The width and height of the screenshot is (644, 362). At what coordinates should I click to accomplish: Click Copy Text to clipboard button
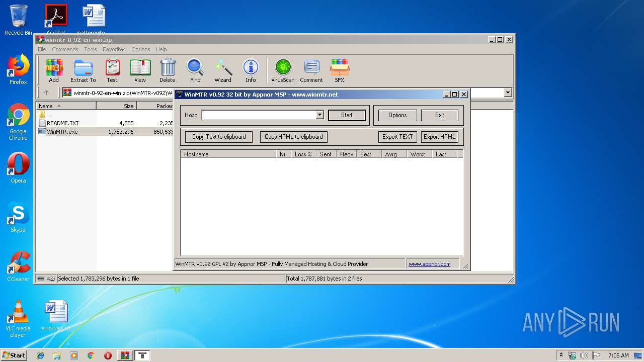(x=219, y=137)
